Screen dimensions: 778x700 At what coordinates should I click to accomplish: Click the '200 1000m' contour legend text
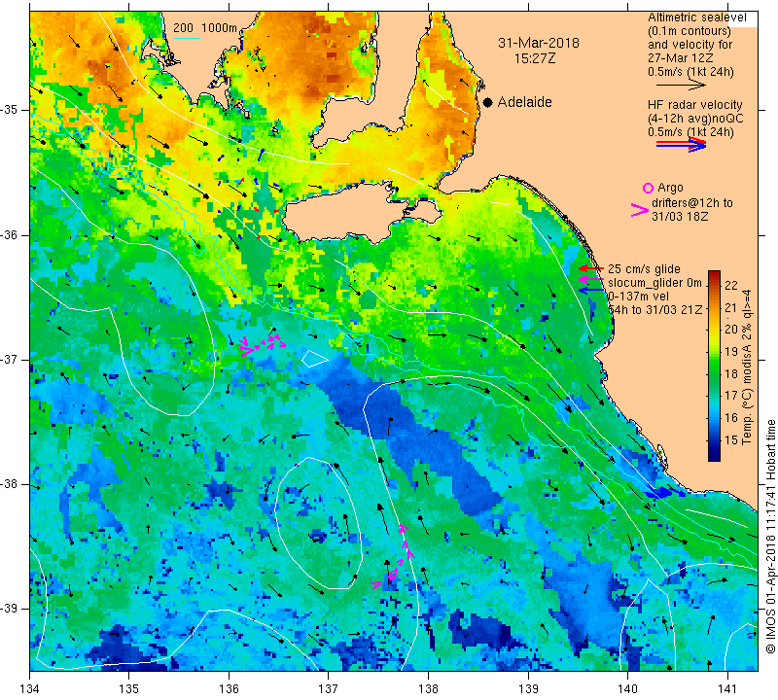tap(205, 28)
